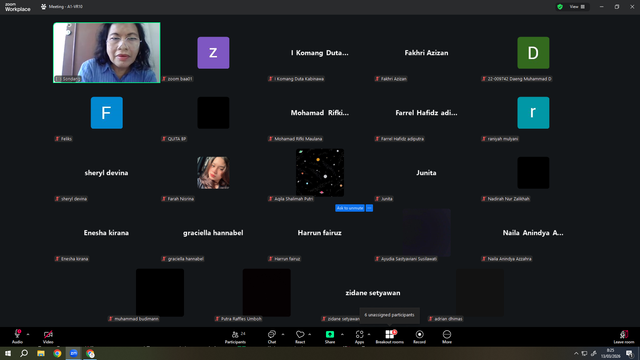Open Windows Start menu
This screenshot has height=360, width=640.
pos(8,353)
